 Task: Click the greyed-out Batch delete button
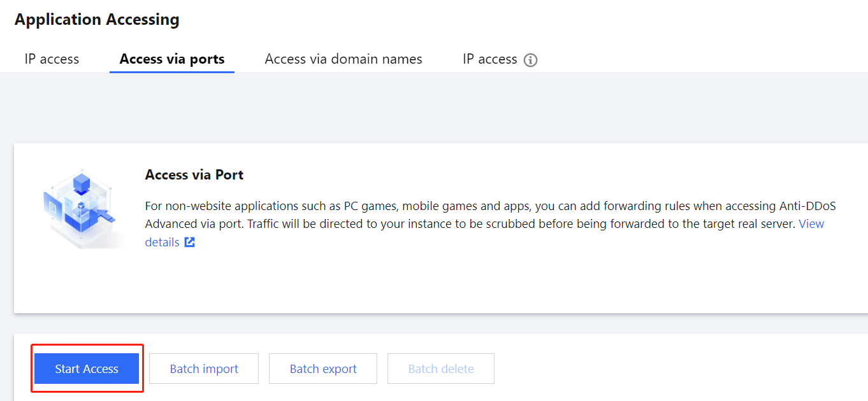pyautogui.click(x=441, y=369)
